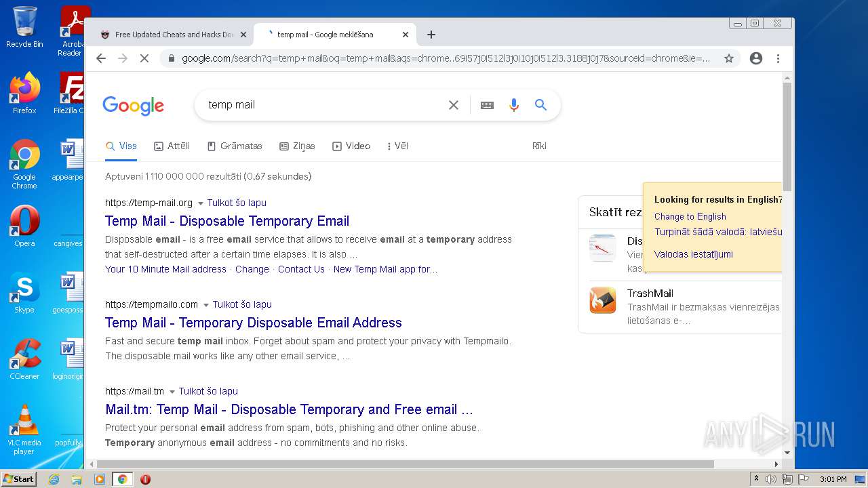Click the browser forward arrow

click(x=123, y=58)
